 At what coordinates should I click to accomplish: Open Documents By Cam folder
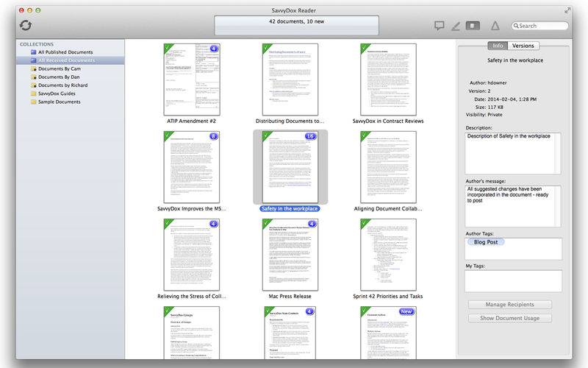pyautogui.click(x=60, y=68)
